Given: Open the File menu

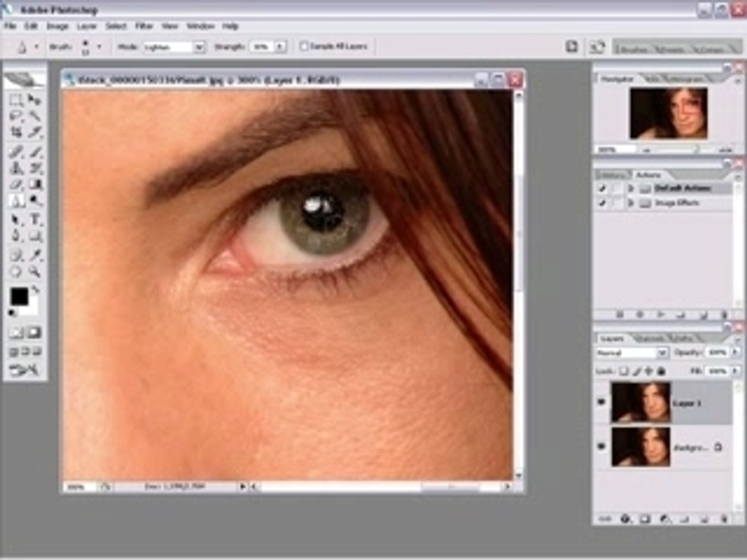Looking at the screenshot, I should [x=10, y=26].
